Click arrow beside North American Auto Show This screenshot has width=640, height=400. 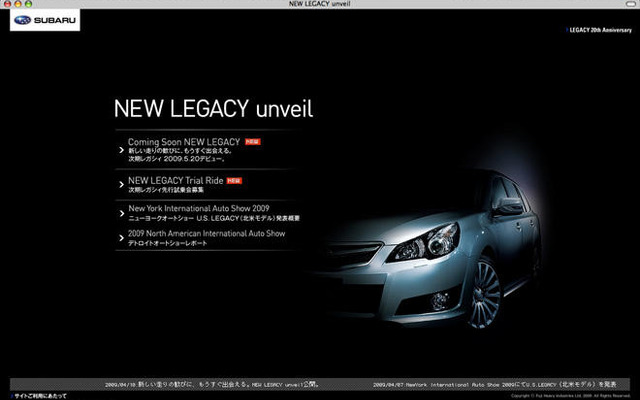pyautogui.click(x=121, y=238)
